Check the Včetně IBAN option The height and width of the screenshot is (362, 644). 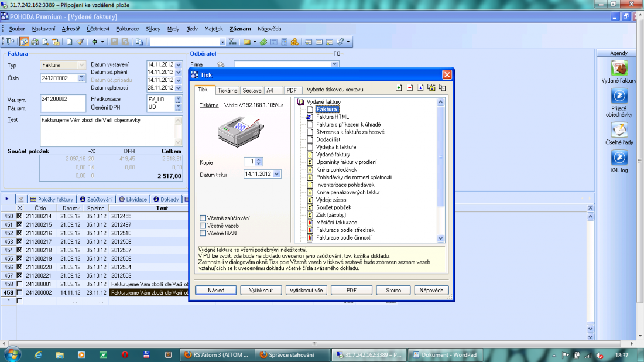click(x=203, y=233)
